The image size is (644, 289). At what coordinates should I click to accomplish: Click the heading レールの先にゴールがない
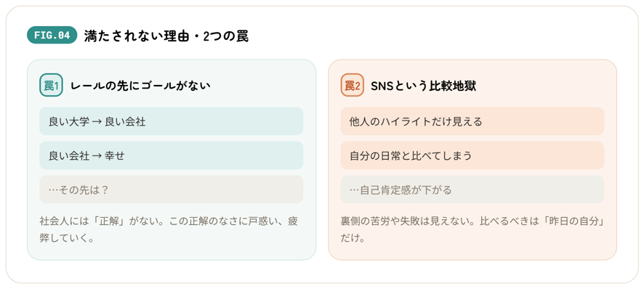(x=140, y=86)
